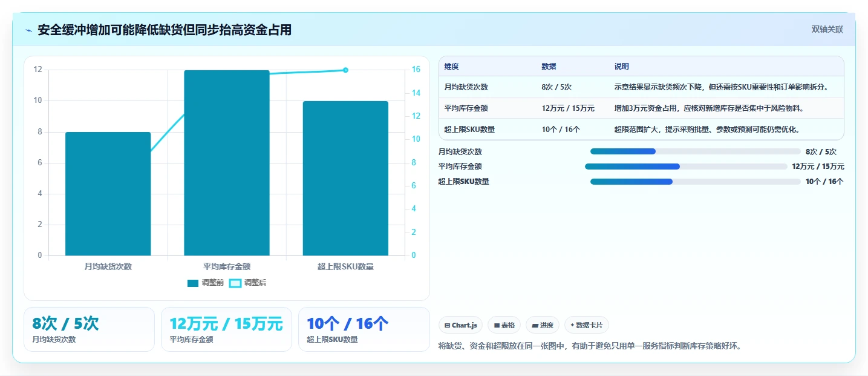The image size is (868, 376).
Task: Click right axis value 16
Action: [x=416, y=69]
